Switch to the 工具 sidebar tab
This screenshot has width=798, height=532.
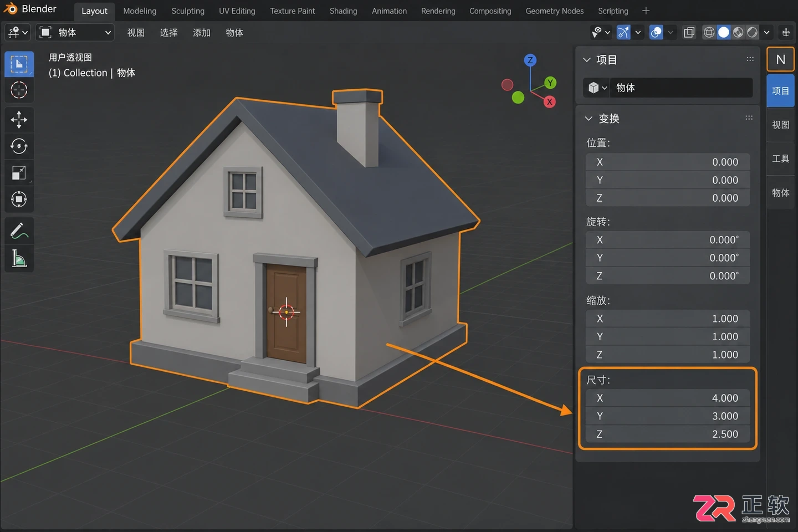tap(780, 159)
